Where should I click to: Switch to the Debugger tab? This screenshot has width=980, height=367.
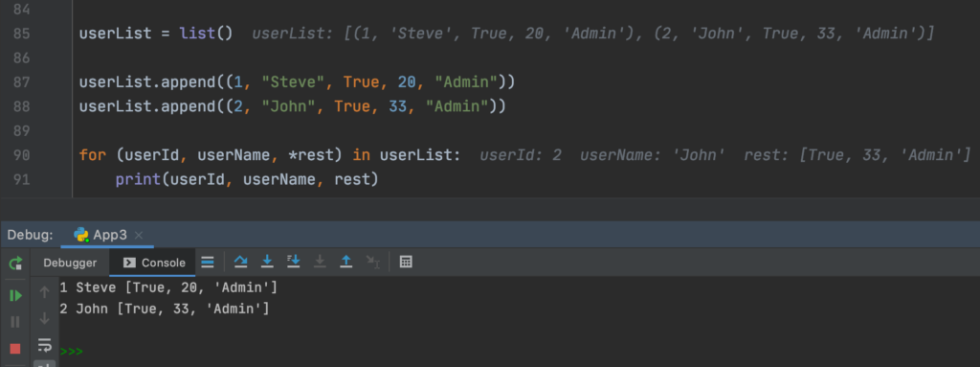pos(70,263)
